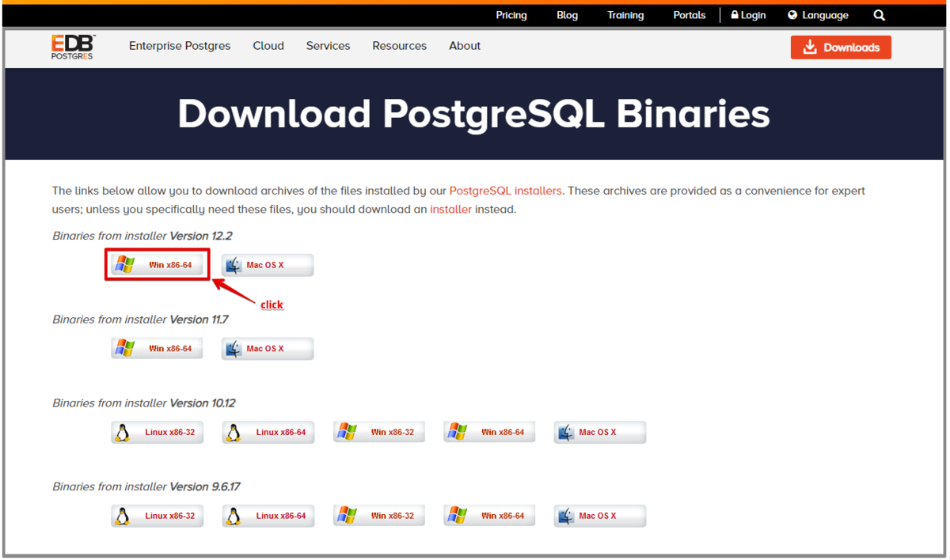Follow the red 'installer' link

point(450,210)
